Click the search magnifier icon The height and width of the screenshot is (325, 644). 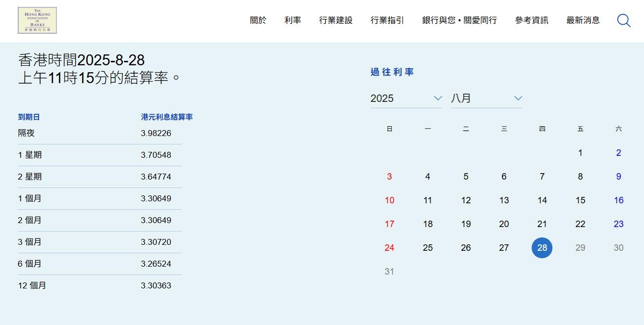[623, 20]
